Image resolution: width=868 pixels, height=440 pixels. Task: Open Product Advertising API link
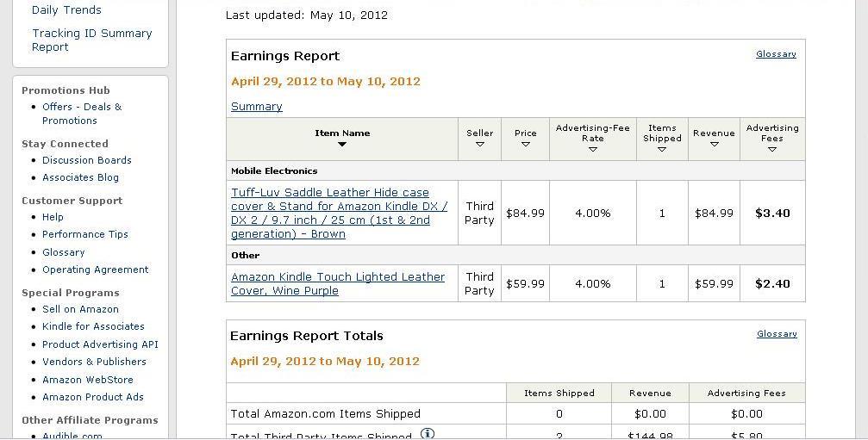pyautogui.click(x=100, y=344)
